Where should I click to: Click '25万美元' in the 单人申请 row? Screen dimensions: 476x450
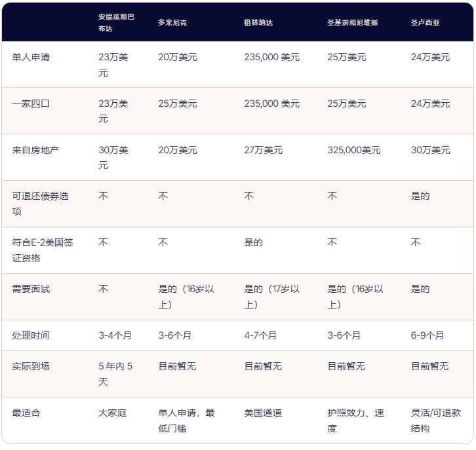pyautogui.click(x=347, y=57)
